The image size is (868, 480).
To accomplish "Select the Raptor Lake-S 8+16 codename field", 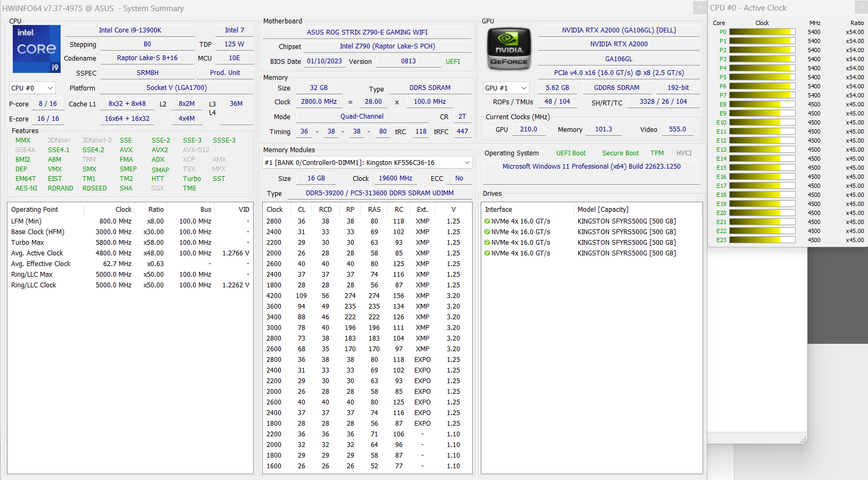I will (x=147, y=58).
